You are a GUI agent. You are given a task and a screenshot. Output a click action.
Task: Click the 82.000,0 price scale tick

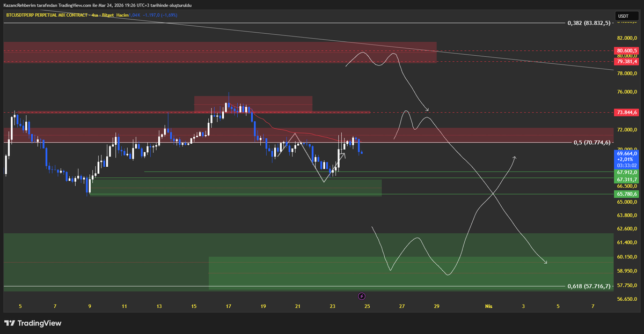tap(627, 38)
